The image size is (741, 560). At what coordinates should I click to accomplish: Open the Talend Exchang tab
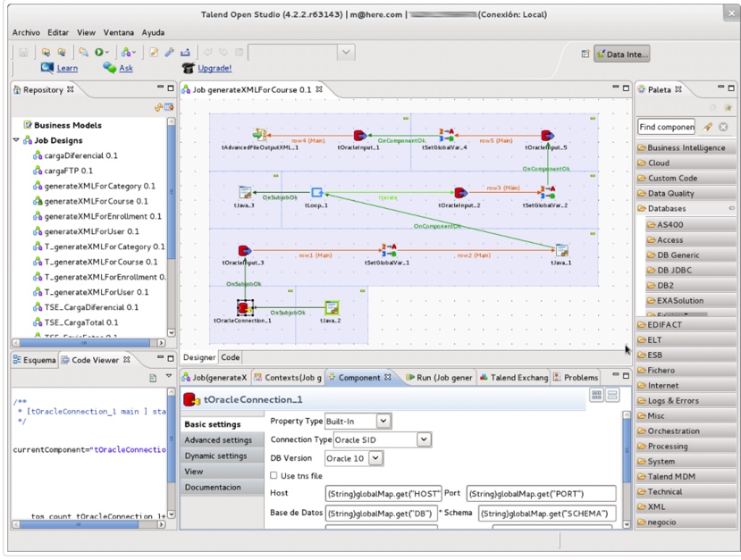pyautogui.click(x=514, y=377)
